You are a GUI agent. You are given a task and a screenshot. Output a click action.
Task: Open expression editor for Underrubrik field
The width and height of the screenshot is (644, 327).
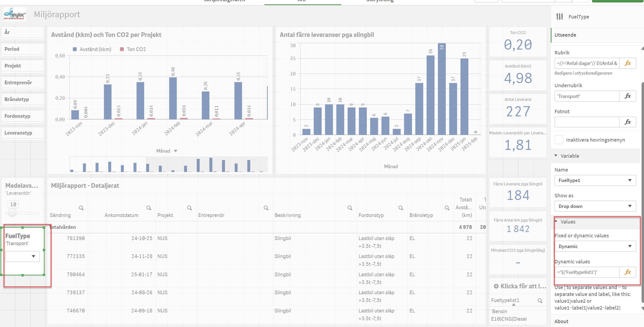627,96
